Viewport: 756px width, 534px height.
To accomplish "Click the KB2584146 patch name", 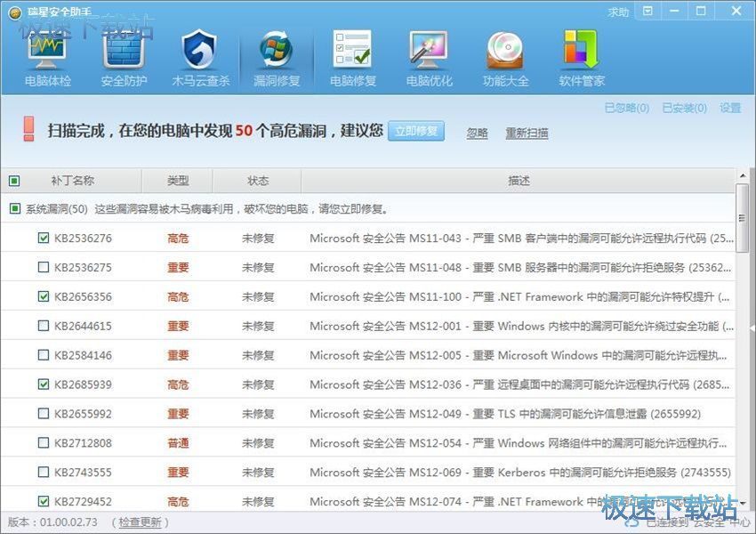I will point(83,355).
